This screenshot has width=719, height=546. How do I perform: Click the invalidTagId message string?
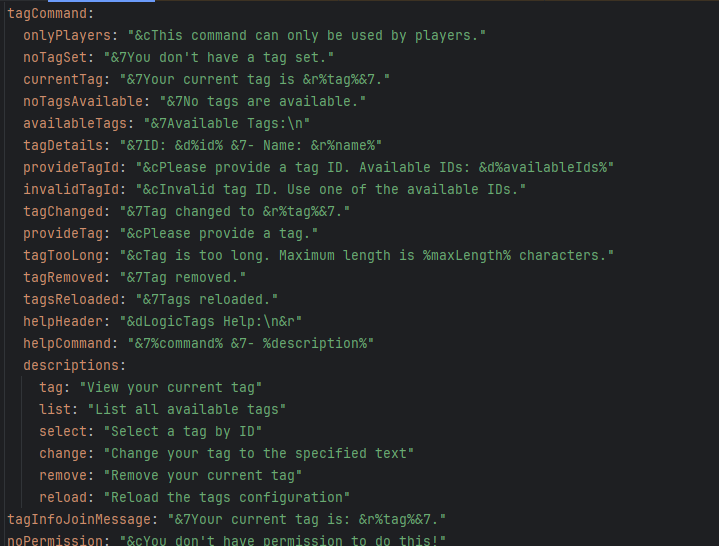pos(331,189)
